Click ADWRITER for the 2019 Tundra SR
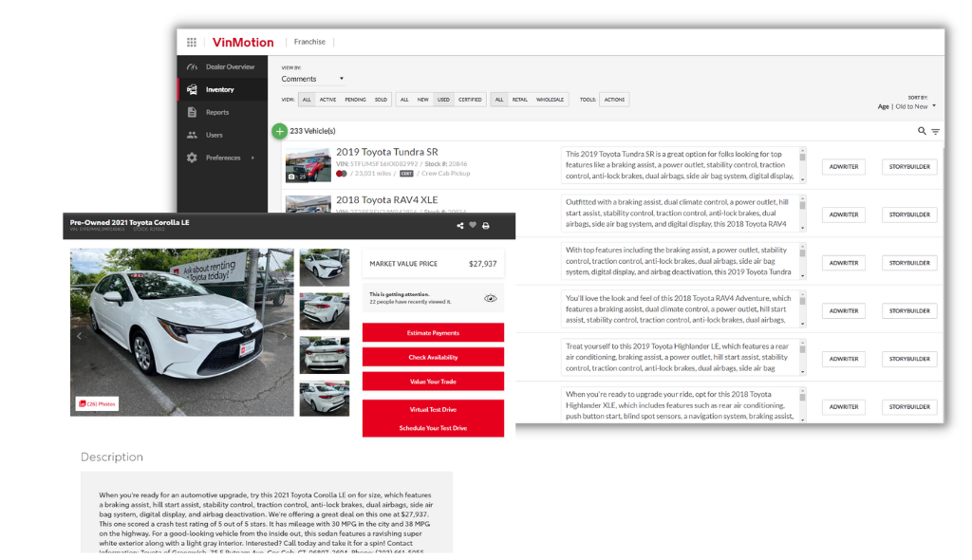 pyautogui.click(x=844, y=166)
